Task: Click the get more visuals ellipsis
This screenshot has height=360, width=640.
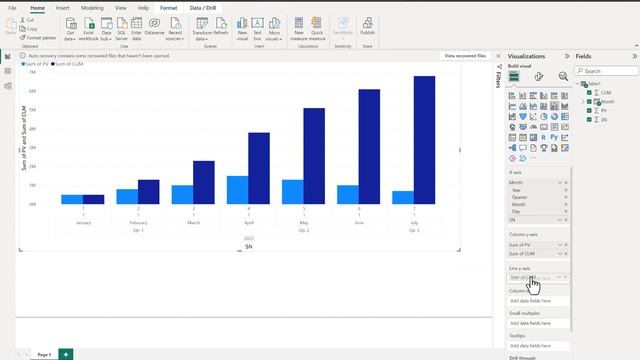Action: (x=533, y=158)
